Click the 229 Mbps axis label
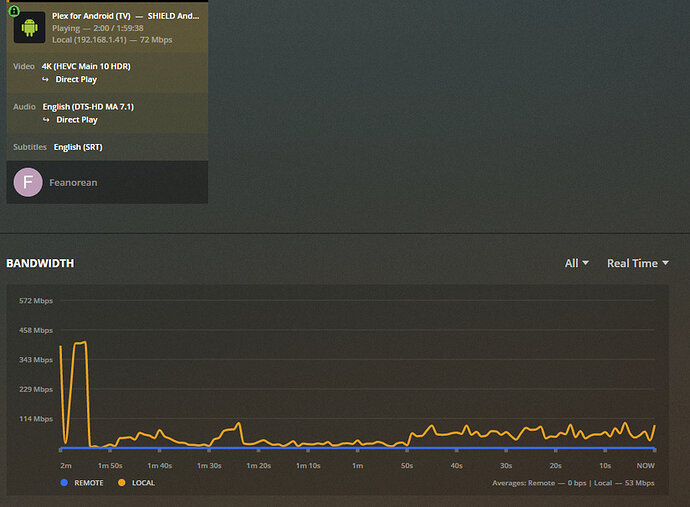 tap(36, 389)
